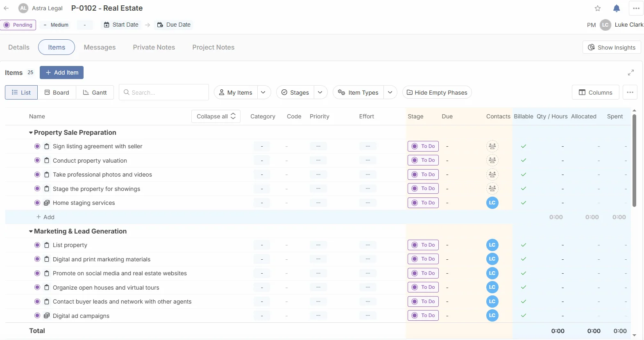Collapse Marketing & Lead Generation phase
This screenshot has height=340, width=644.
[31, 231]
